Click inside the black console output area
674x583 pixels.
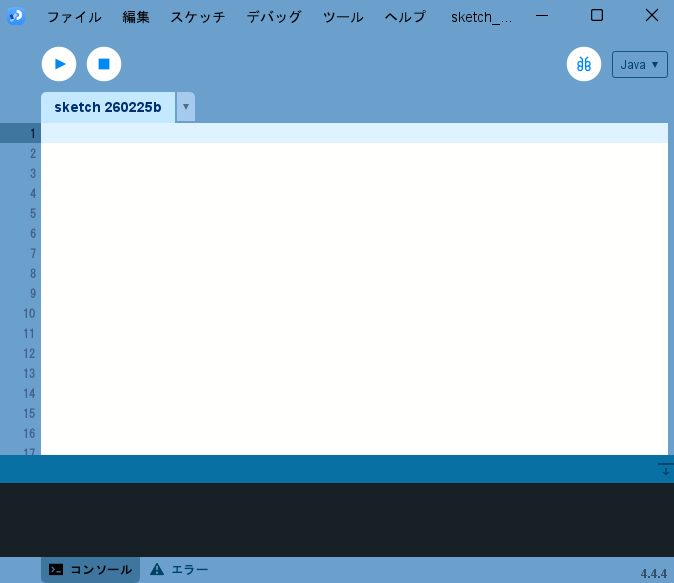pyautogui.click(x=336, y=519)
